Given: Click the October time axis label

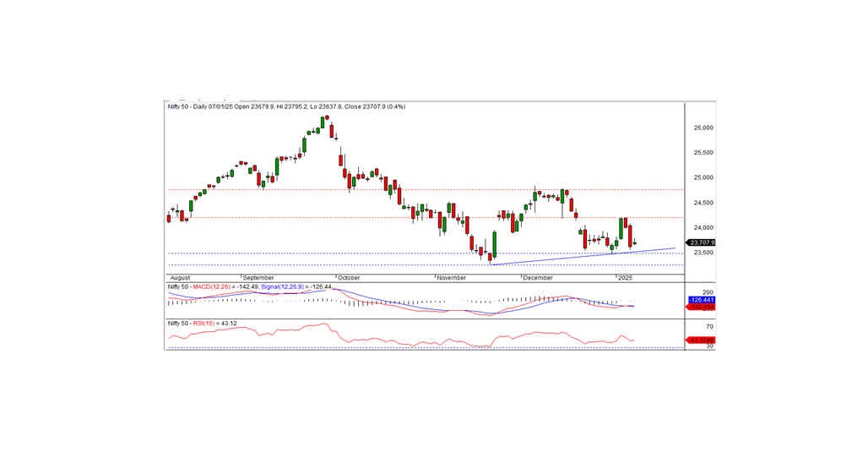Looking at the screenshot, I should click(350, 277).
